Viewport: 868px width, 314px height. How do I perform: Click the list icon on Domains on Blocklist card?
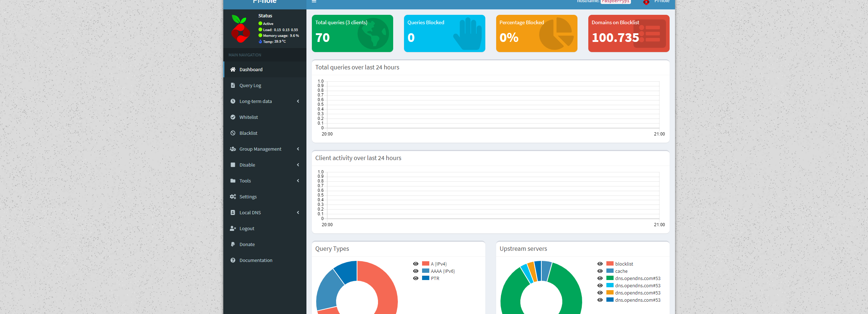[x=650, y=34]
